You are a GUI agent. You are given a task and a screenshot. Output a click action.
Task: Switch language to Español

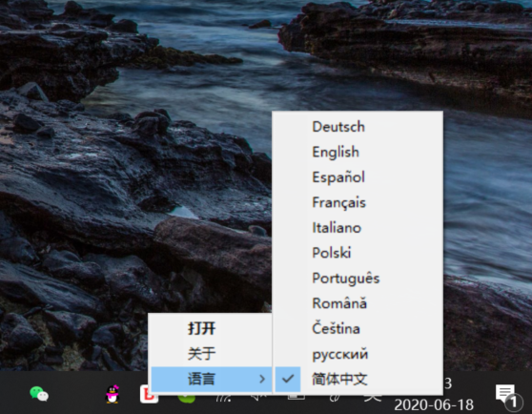click(358, 177)
